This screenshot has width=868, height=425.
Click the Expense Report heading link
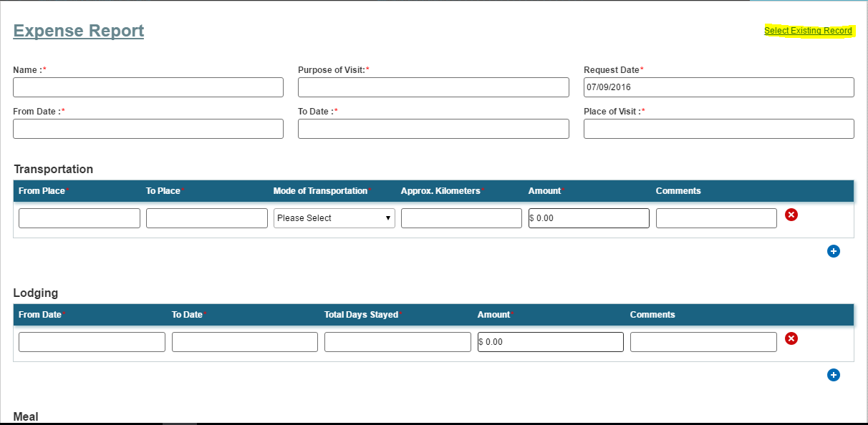pyautogui.click(x=78, y=30)
